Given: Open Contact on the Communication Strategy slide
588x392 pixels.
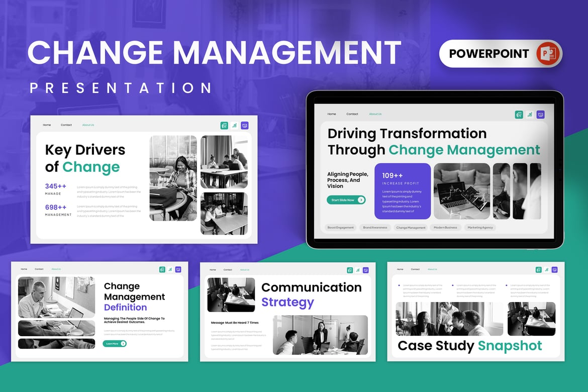Looking at the screenshot, I should click(x=228, y=270).
